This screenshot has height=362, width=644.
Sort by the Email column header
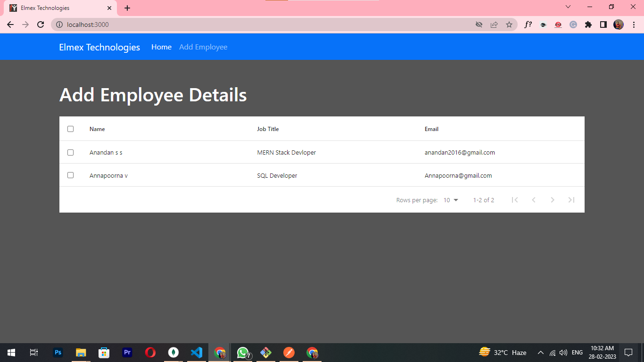pyautogui.click(x=431, y=129)
